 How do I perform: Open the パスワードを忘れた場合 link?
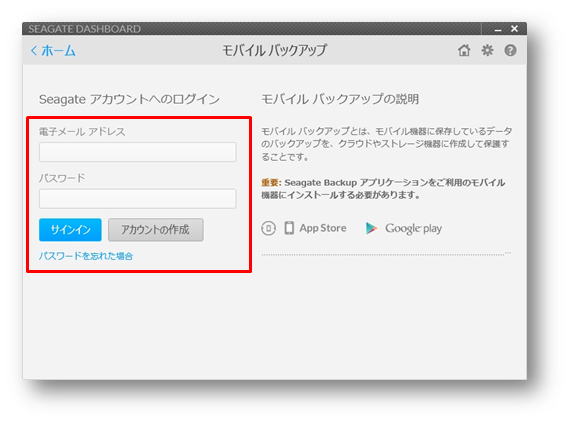[86, 256]
